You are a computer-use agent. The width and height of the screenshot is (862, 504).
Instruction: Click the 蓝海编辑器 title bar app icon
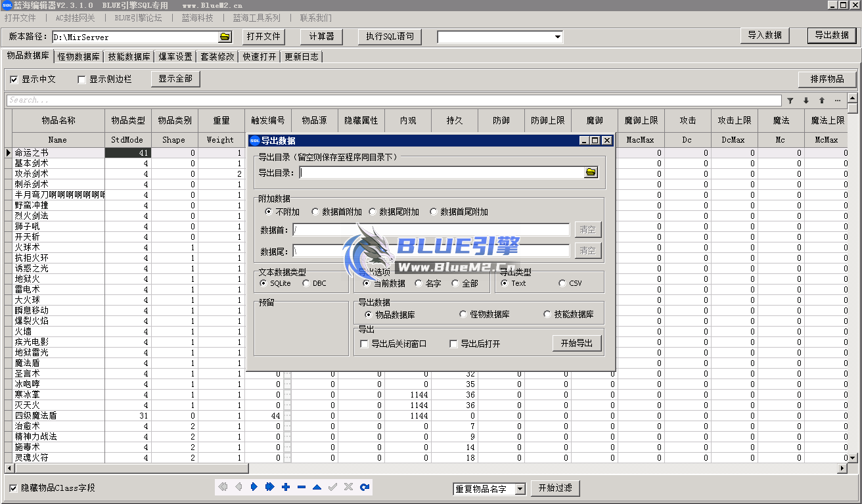pos(7,5)
